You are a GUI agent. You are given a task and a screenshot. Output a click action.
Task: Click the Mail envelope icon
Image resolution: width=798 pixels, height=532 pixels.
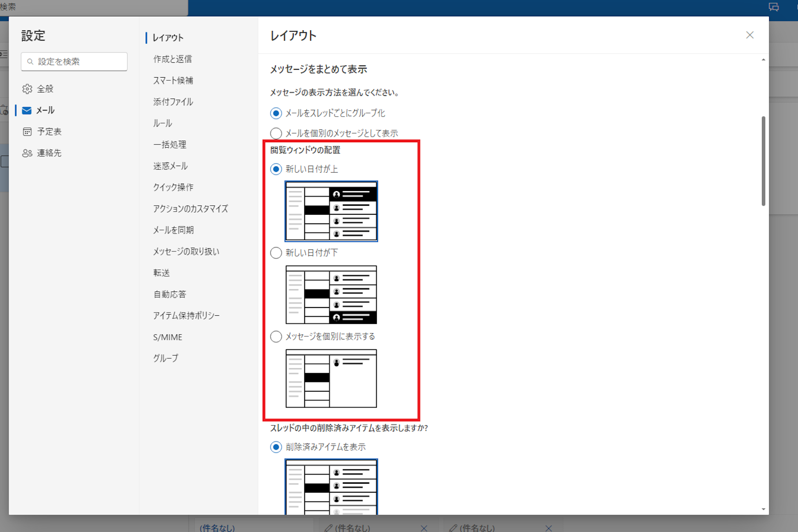click(x=27, y=110)
